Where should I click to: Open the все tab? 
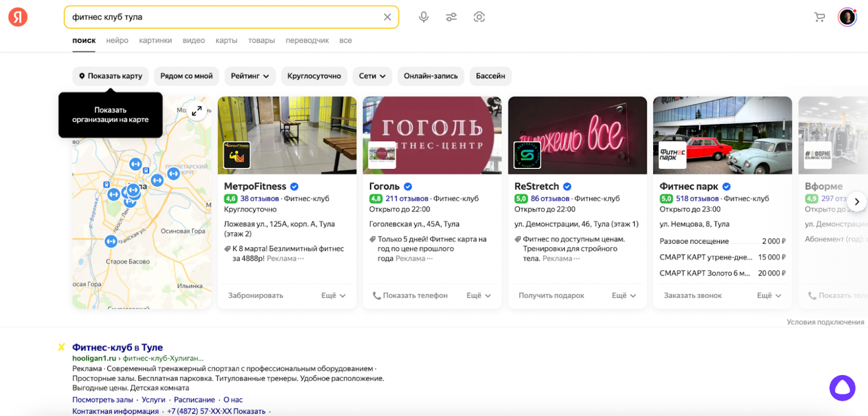[x=346, y=41]
